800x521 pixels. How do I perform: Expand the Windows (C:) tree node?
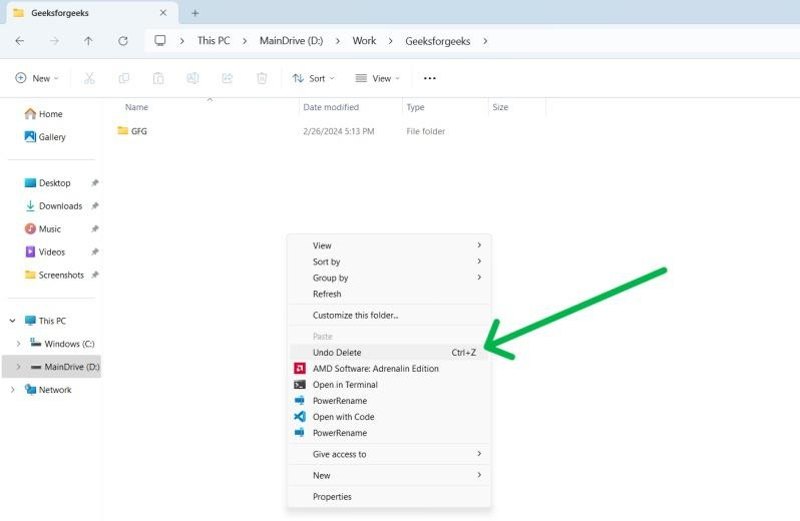point(18,344)
